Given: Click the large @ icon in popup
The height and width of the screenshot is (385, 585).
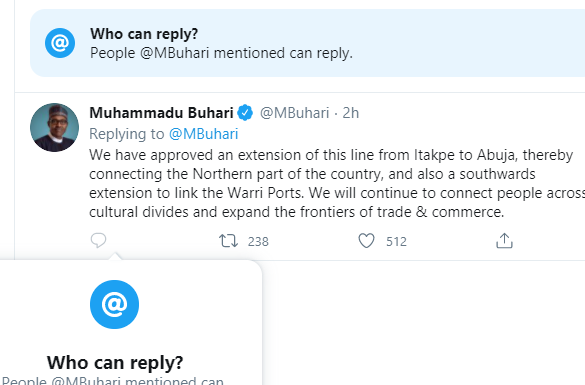Looking at the screenshot, I should tap(115, 304).
